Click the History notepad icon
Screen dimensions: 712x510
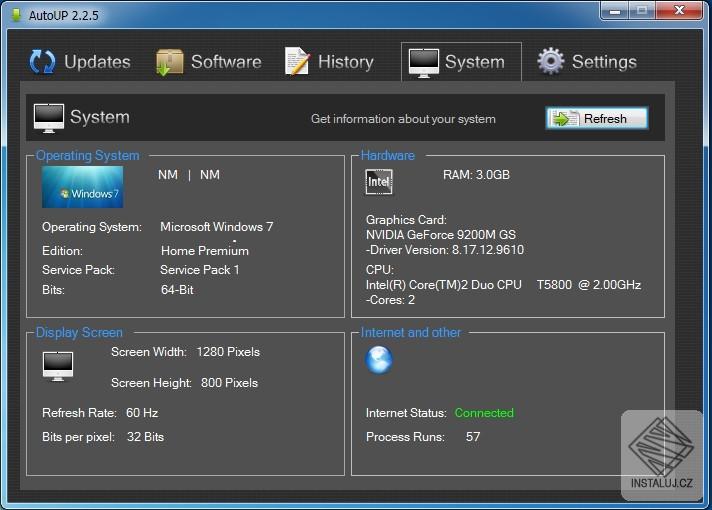[x=297, y=62]
